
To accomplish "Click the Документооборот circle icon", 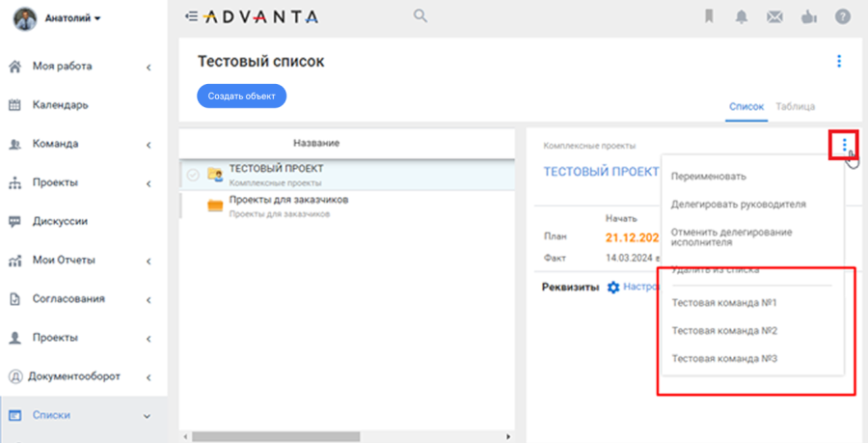I will (15, 376).
